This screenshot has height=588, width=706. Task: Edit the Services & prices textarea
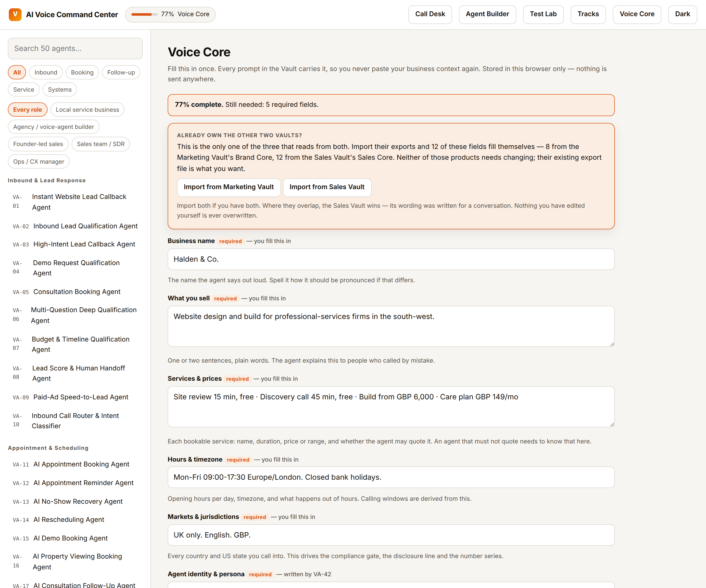coord(391,406)
